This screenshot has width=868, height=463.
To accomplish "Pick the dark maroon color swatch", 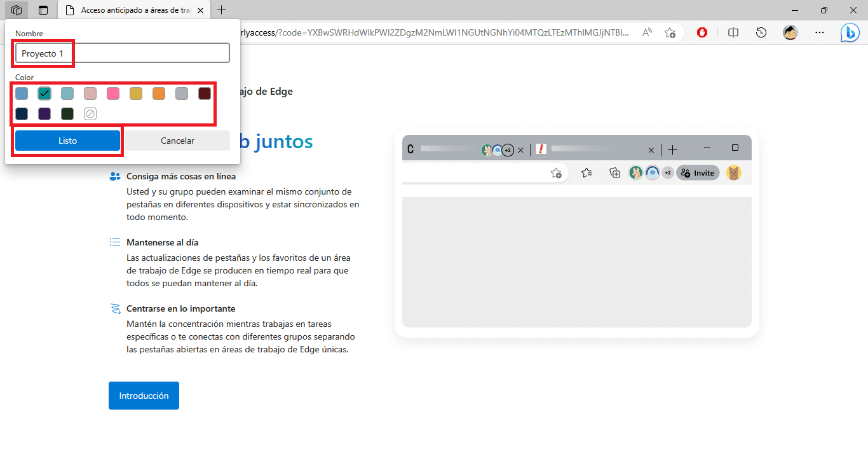I will click(205, 93).
